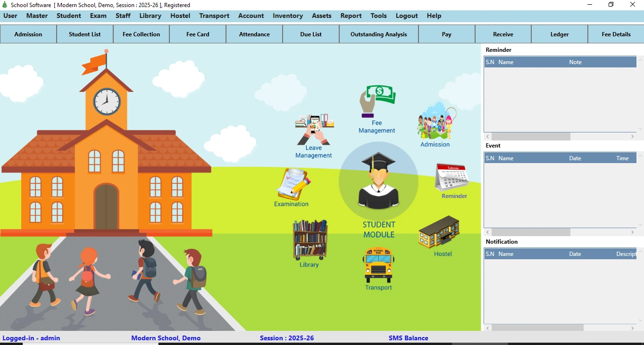Open the Due List button
The height and width of the screenshot is (345, 644).
click(311, 34)
